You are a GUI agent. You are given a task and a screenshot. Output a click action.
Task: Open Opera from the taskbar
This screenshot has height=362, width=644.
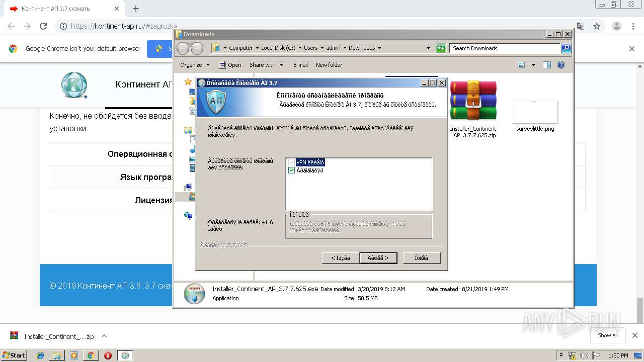tap(108, 355)
